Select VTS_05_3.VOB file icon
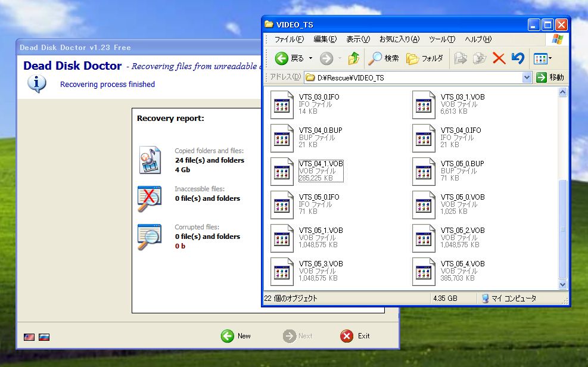 tap(282, 272)
